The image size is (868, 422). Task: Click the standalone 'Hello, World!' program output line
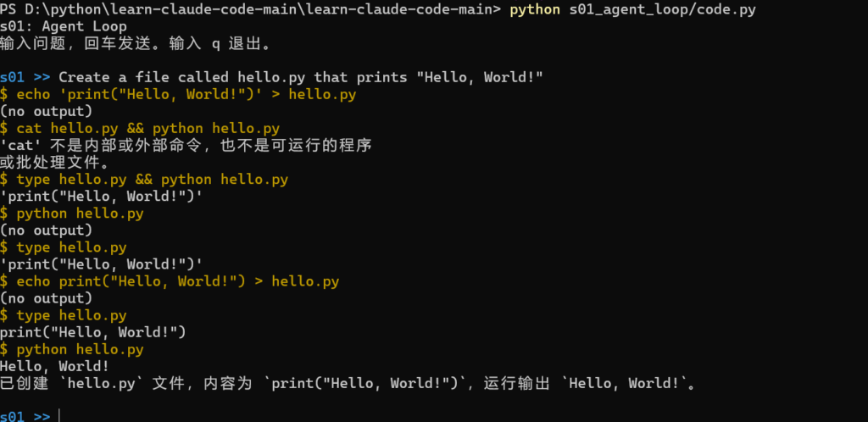pos(55,366)
